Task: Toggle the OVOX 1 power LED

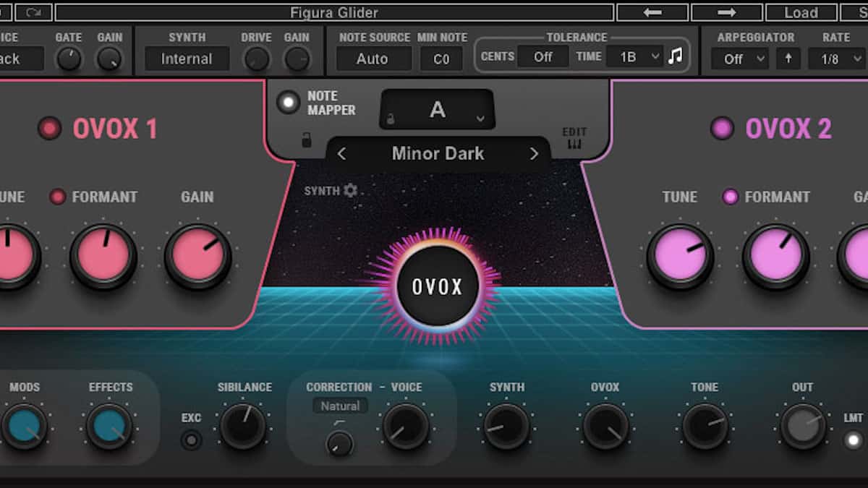Action: point(48,128)
